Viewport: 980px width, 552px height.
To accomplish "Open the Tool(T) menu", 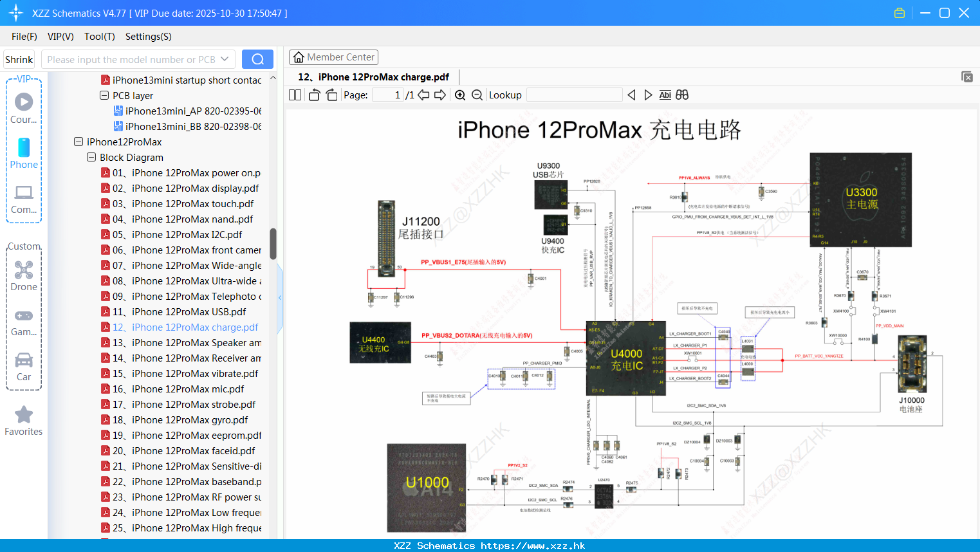I will pos(100,37).
